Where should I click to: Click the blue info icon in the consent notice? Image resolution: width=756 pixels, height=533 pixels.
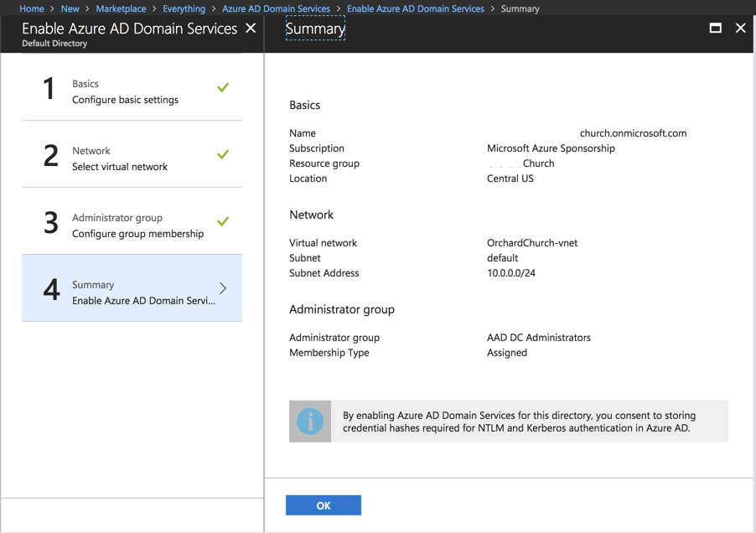pyautogui.click(x=310, y=422)
